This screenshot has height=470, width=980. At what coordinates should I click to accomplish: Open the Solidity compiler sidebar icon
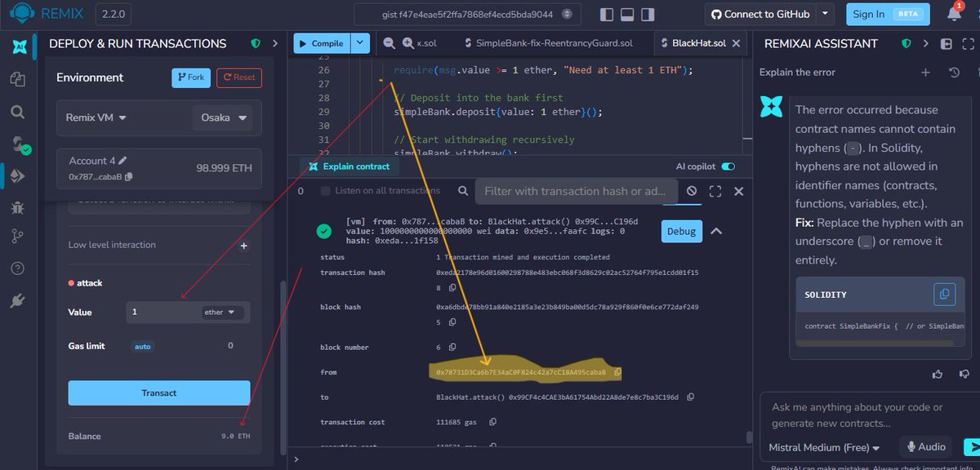tap(19, 144)
